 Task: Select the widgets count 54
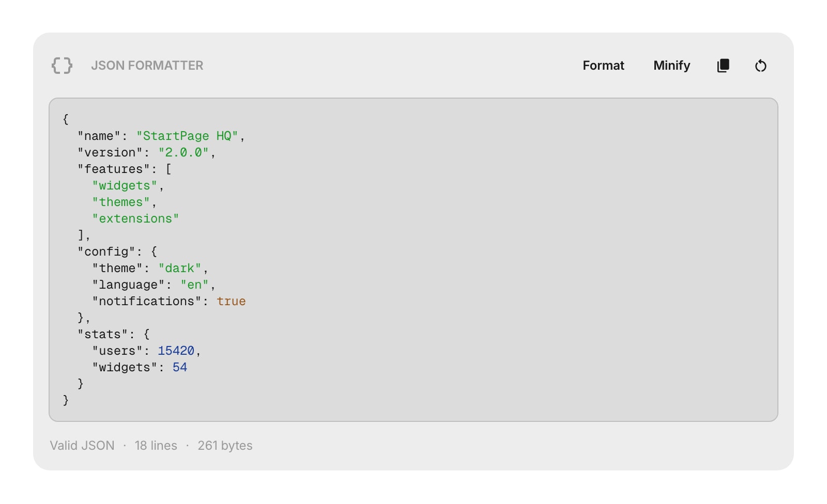[181, 367]
